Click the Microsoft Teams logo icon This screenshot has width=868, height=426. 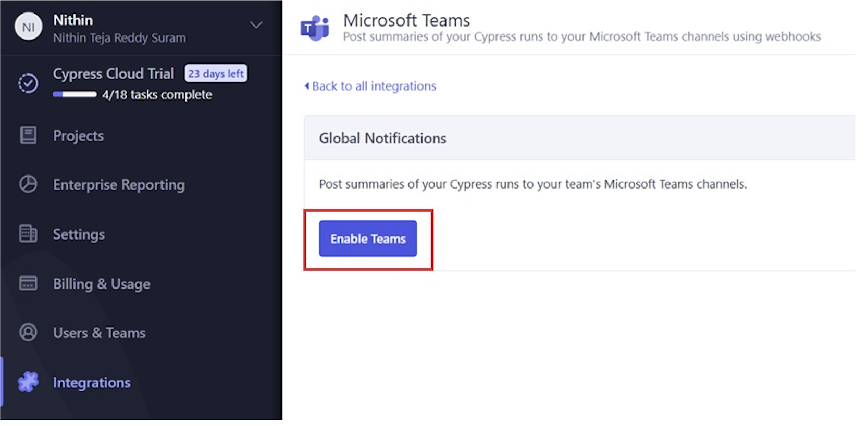[315, 28]
